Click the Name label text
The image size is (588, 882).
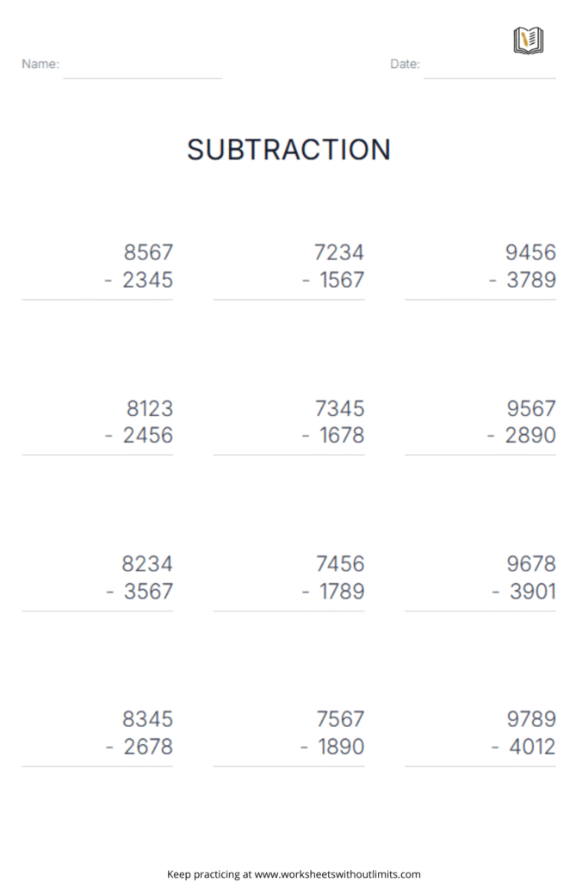[x=40, y=64]
